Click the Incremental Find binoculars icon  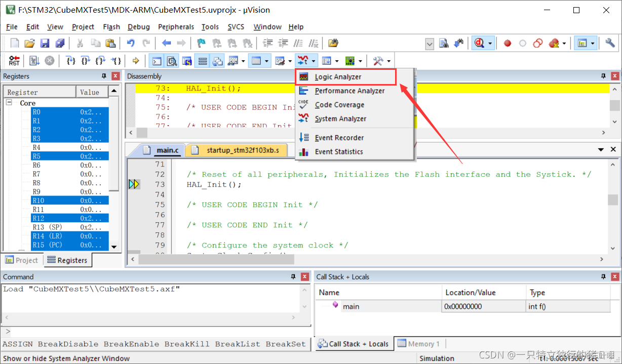[459, 43]
